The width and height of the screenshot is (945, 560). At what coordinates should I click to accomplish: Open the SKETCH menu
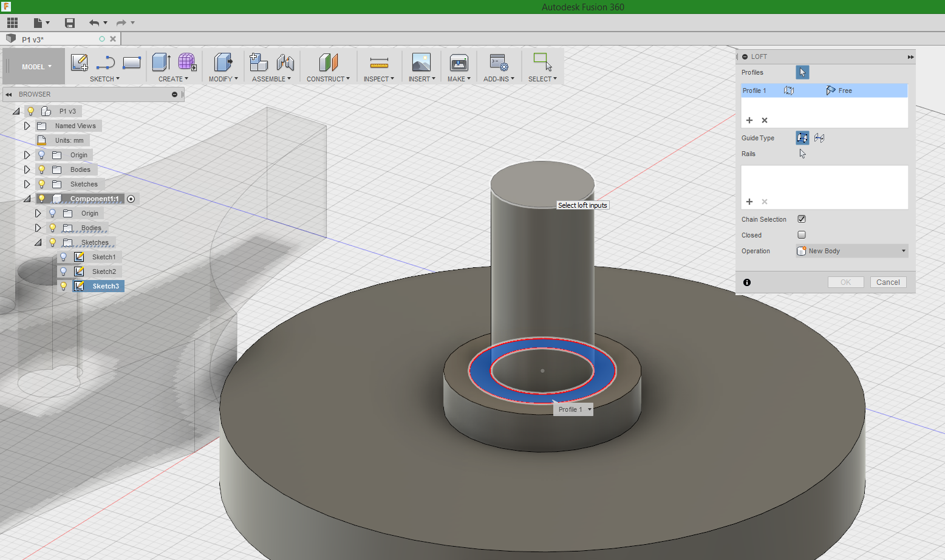(x=104, y=79)
